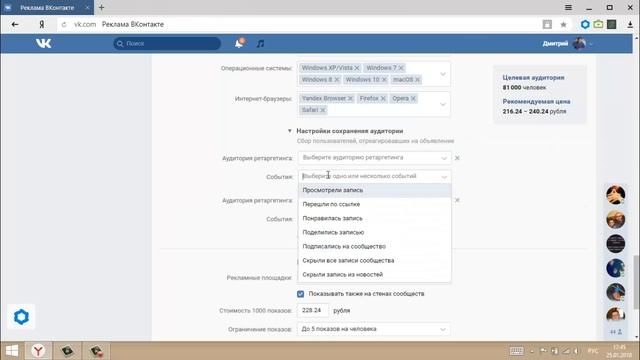Viewport: 640px width, 360px height.
Task: Click the events selection field
Action: pyautogui.click(x=374, y=176)
